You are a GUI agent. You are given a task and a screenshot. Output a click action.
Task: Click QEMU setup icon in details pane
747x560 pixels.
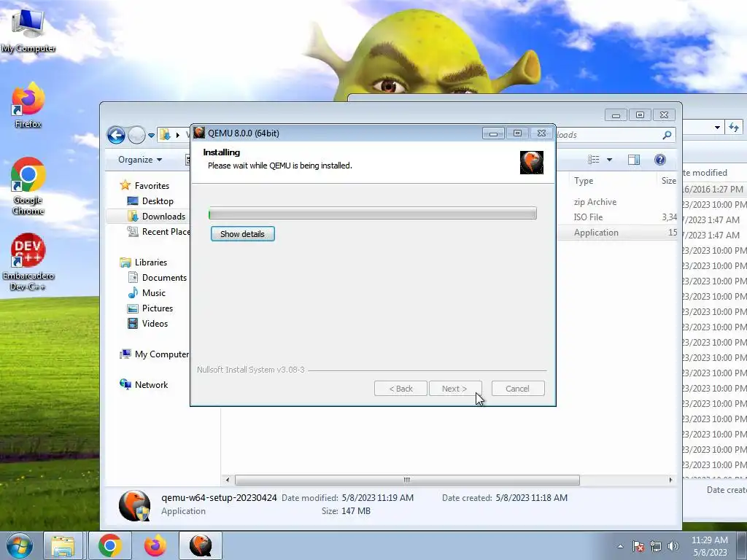[134, 506]
